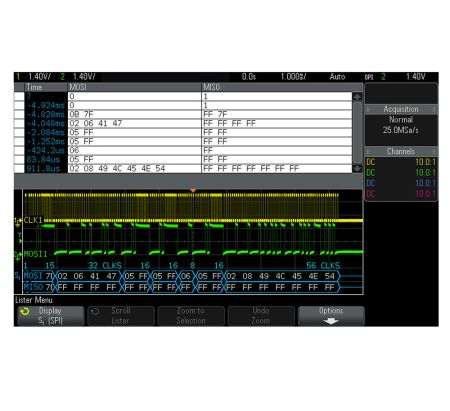Click the lister scroll down arrow
450x411 pixels.
357,169
